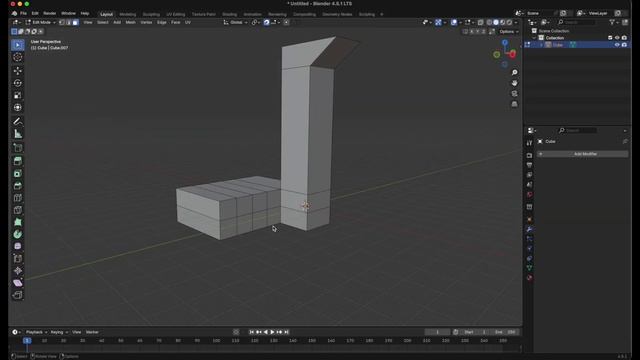Toggle viewport gizmos
The height and width of the screenshot is (360, 640).
438,22
